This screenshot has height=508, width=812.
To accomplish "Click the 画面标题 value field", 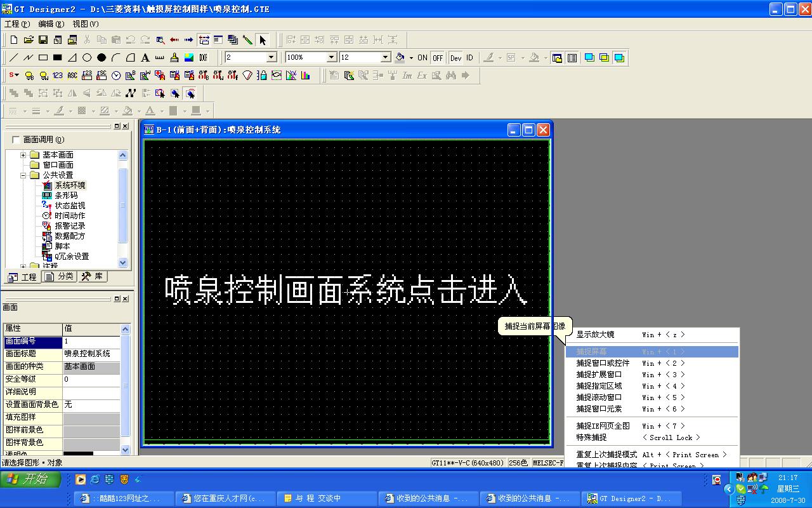I will pyautogui.click(x=91, y=354).
